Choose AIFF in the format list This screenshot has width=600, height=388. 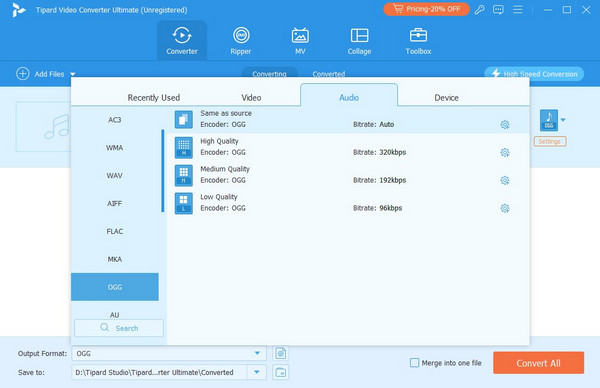click(x=115, y=204)
